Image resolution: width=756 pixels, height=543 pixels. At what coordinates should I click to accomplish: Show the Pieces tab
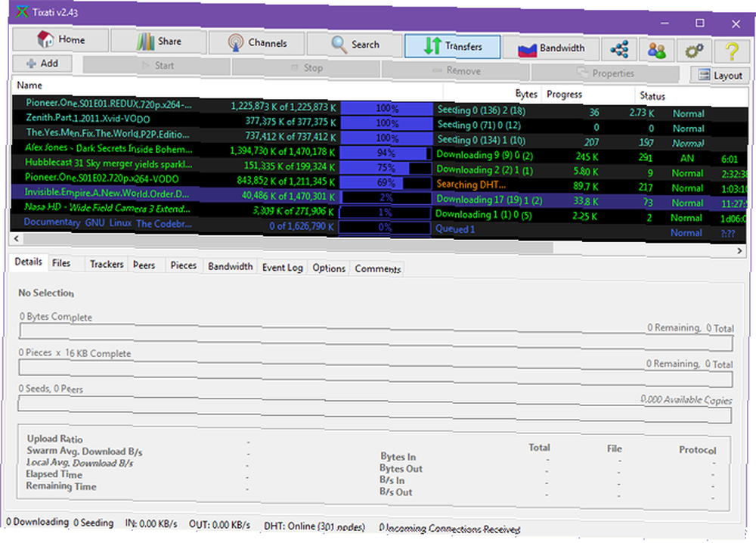pyautogui.click(x=183, y=265)
